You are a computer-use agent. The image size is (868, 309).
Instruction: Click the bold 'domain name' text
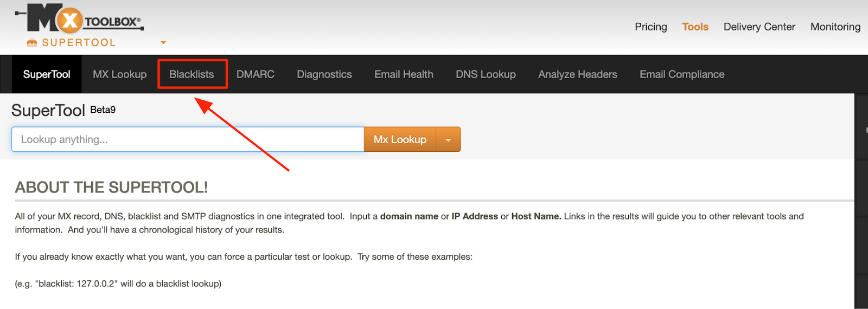pos(409,216)
